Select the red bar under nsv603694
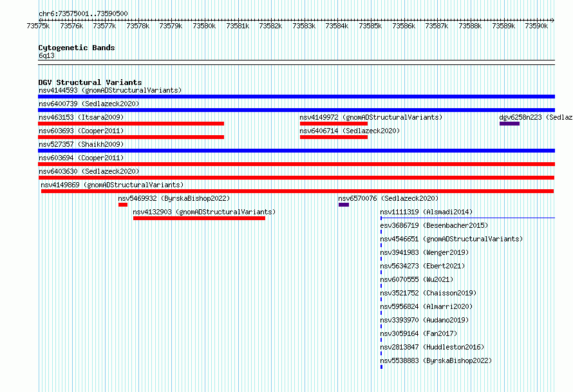This screenshot has width=573, height=392. 296,164
